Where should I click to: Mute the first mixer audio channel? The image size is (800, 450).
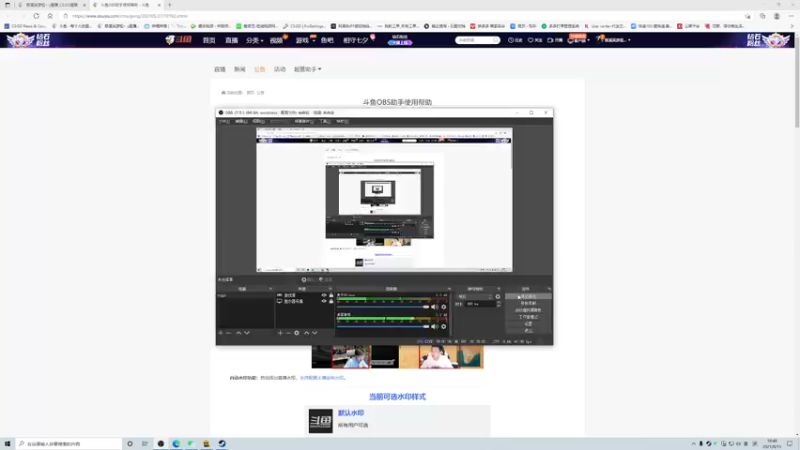(434, 307)
